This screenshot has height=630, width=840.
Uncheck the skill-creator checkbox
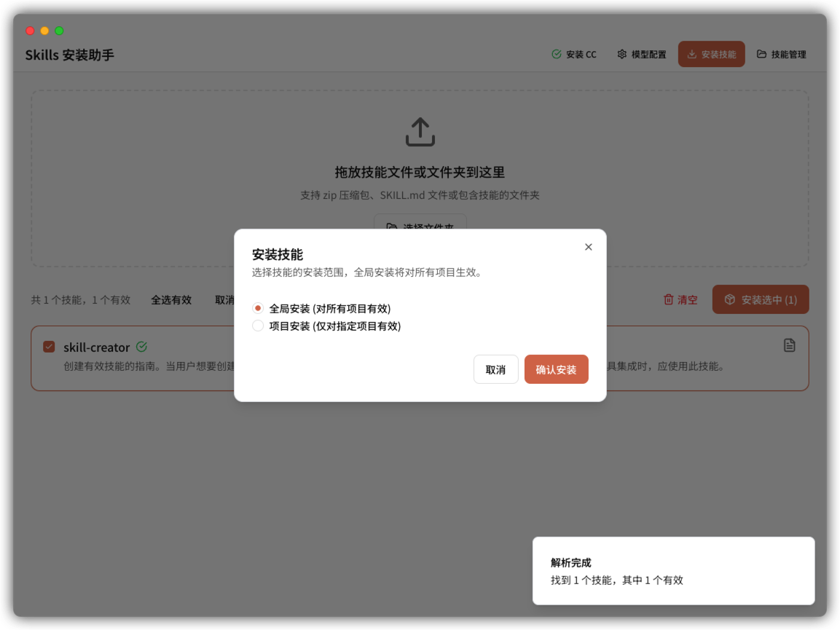(49, 347)
